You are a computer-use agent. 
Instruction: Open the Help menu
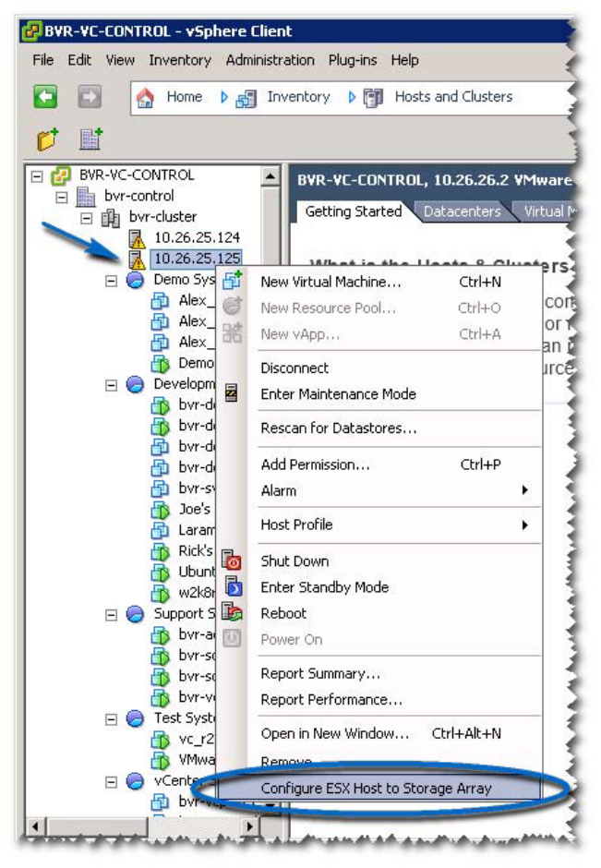tap(404, 60)
